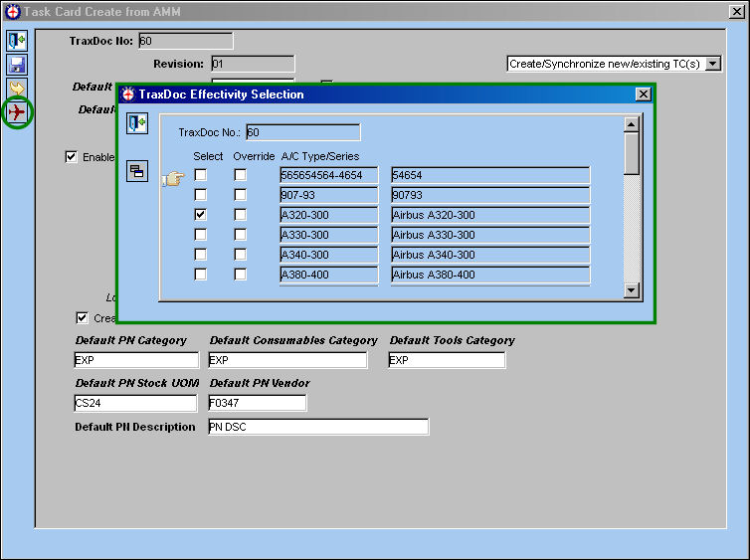Click the yellow arrow icon in left toolbar
The height and width of the screenshot is (560, 750).
click(17, 88)
